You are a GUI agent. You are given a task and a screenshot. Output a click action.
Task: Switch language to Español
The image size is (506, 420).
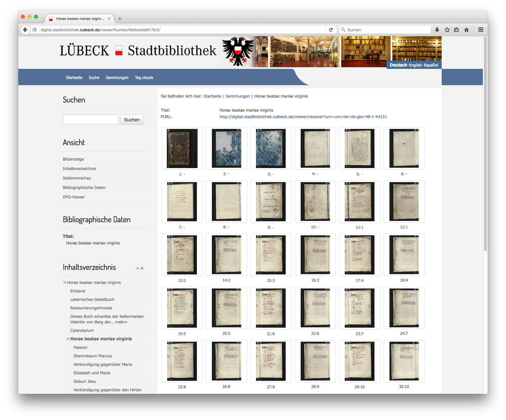(x=431, y=65)
